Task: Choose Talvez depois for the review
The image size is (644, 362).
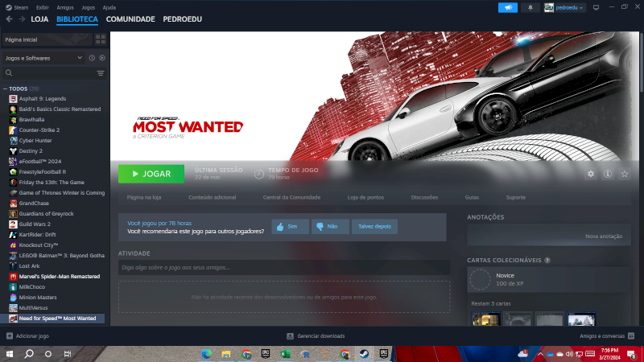Action: (374, 227)
